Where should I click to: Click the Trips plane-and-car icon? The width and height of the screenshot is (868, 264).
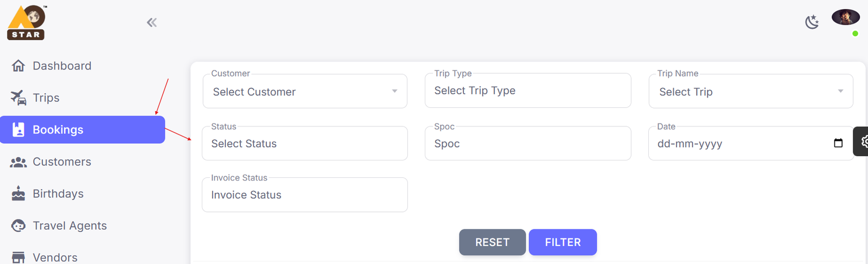pos(18,98)
